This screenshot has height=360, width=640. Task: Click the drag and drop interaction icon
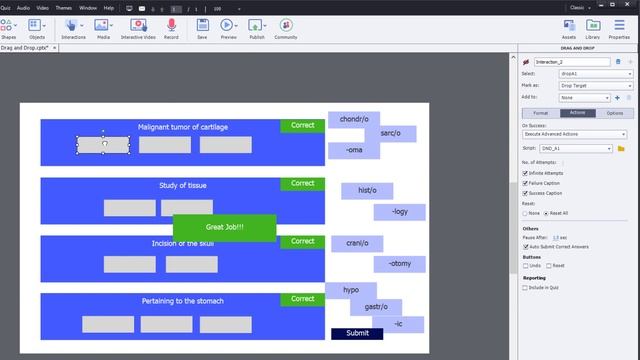click(526, 62)
